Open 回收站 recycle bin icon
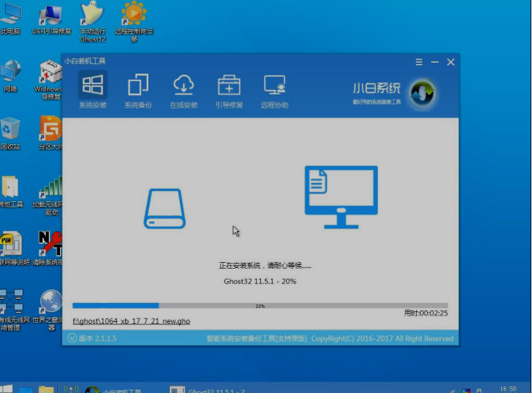The image size is (532, 393). tap(10, 132)
